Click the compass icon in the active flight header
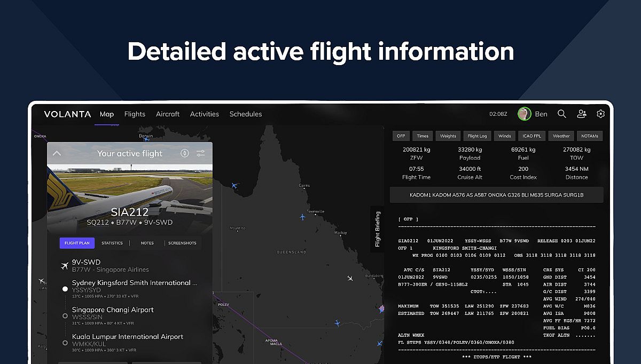 (185, 153)
